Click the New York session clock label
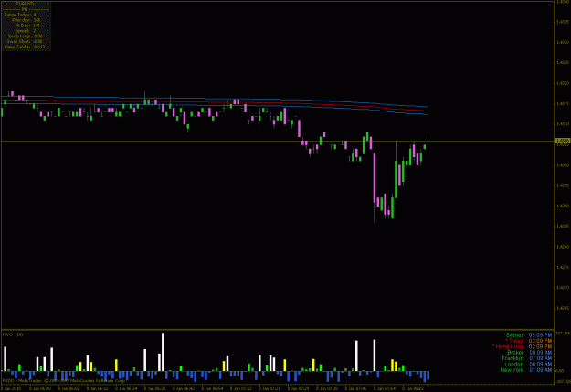 (512, 370)
